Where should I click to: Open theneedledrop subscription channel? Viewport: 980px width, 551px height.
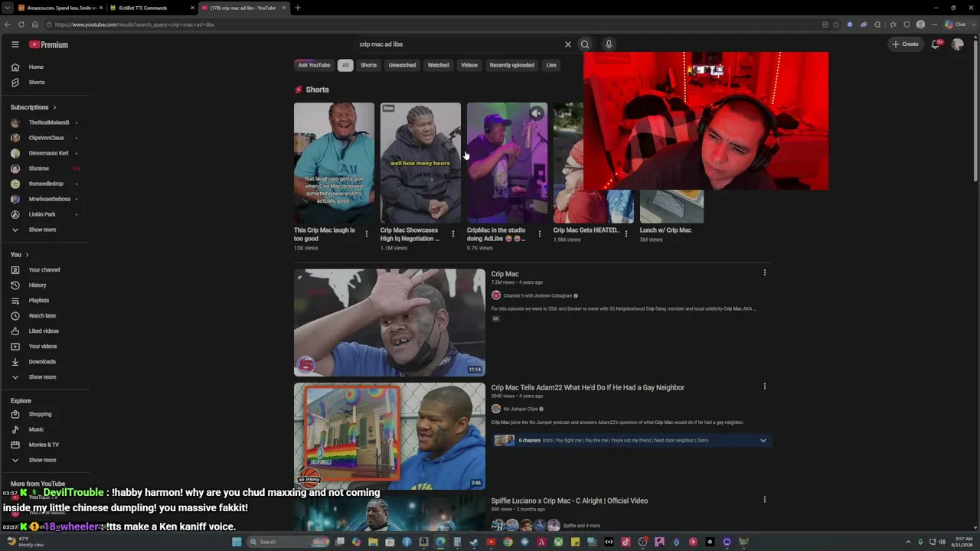point(44,184)
